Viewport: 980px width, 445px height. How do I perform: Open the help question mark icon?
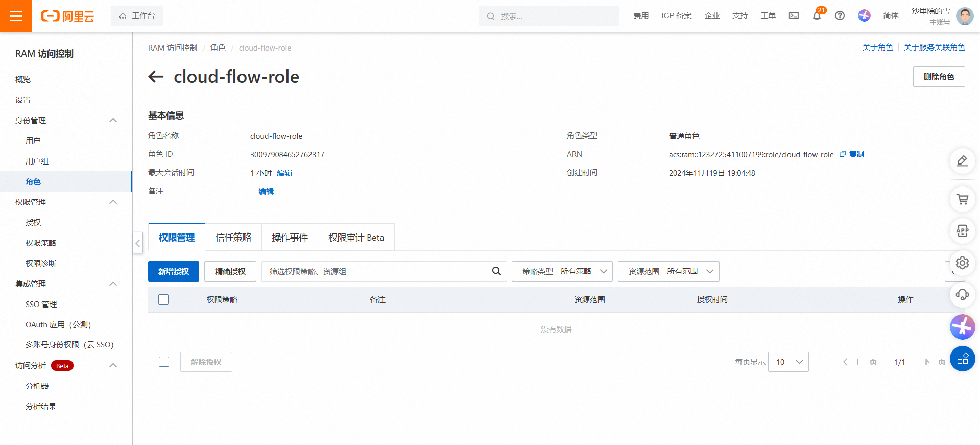pyautogui.click(x=840, y=16)
